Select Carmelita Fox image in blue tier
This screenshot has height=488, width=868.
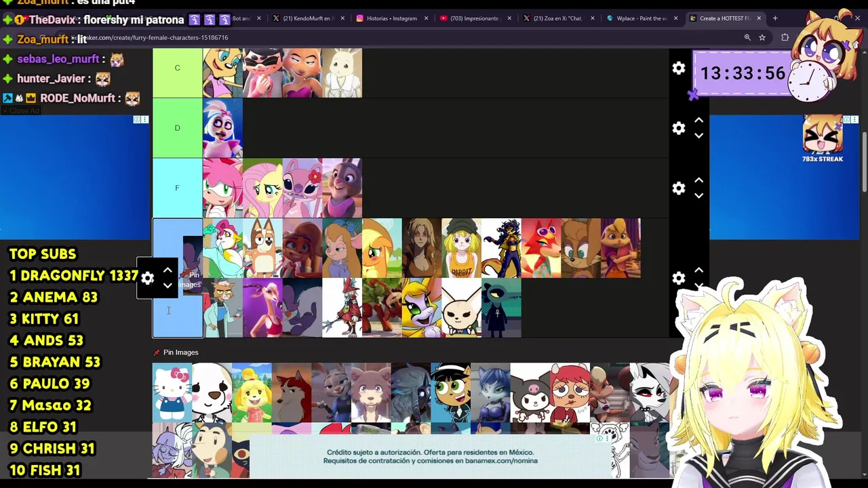click(502, 248)
